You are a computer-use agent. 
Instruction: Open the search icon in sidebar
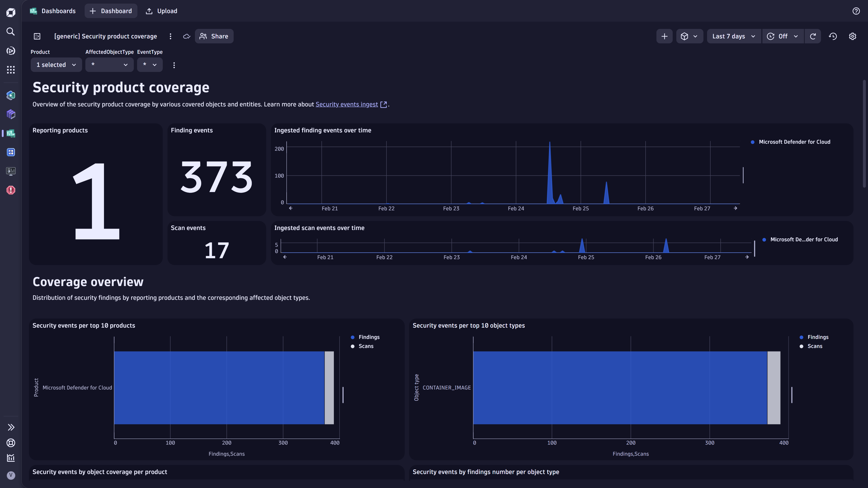11,32
